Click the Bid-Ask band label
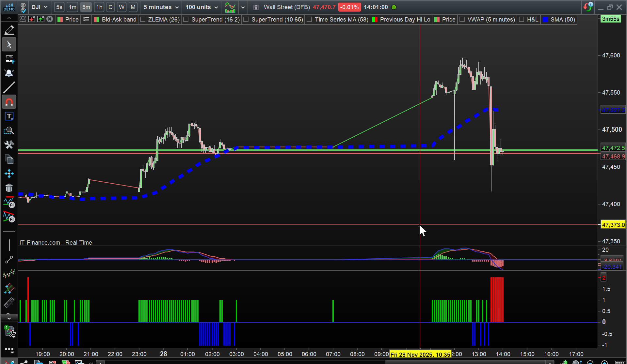The width and height of the screenshot is (627, 364). (119, 20)
